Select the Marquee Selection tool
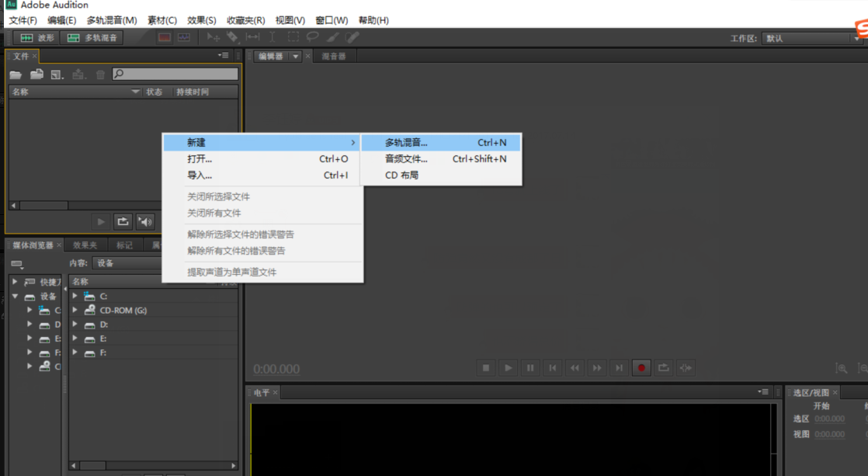 tap(293, 37)
